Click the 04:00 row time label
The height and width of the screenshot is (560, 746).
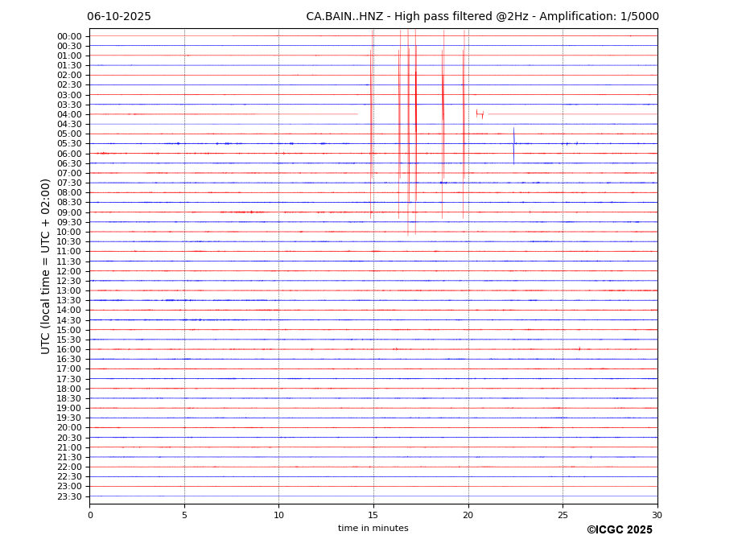click(x=69, y=114)
